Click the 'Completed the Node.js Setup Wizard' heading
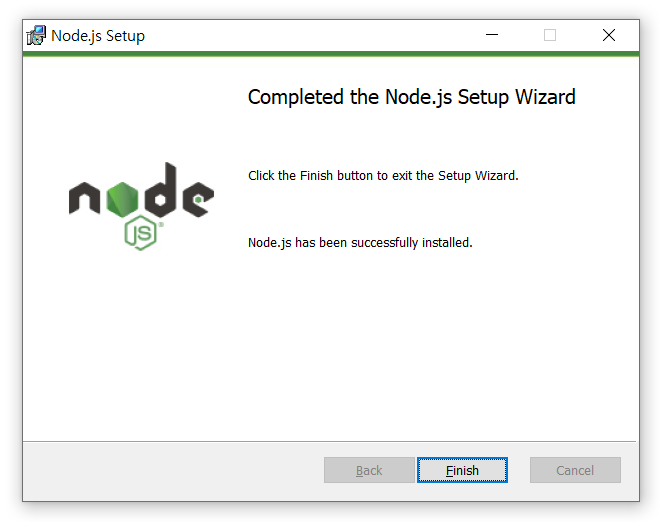Screen dimensions: 667x522 pos(411,97)
